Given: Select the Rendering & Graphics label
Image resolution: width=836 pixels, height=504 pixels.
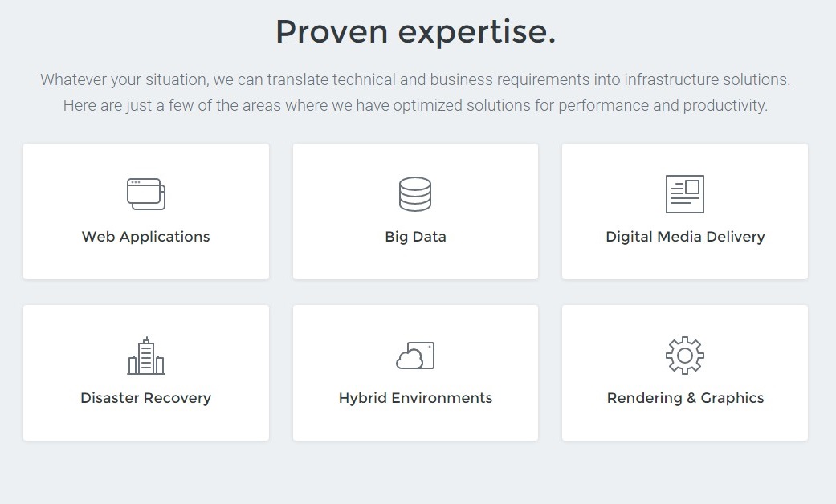Looking at the screenshot, I should (685, 398).
